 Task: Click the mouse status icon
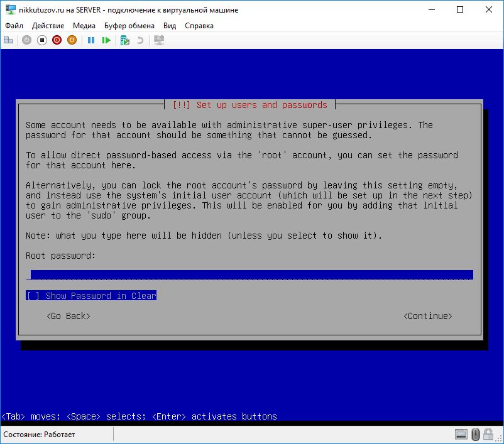476,434
